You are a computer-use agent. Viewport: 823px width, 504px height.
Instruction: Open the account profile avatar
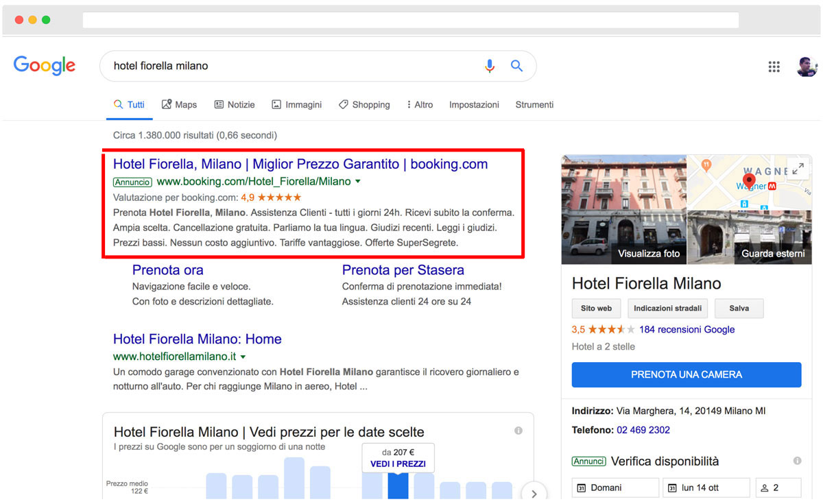click(807, 66)
